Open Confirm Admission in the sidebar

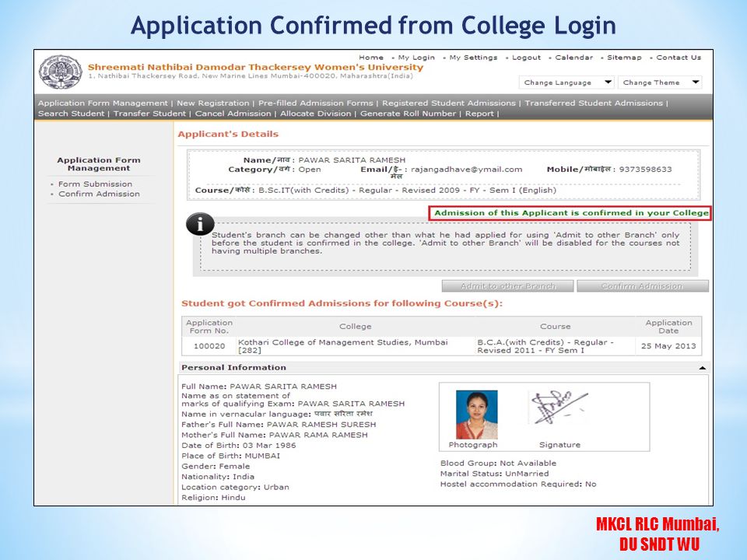[99, 194]
